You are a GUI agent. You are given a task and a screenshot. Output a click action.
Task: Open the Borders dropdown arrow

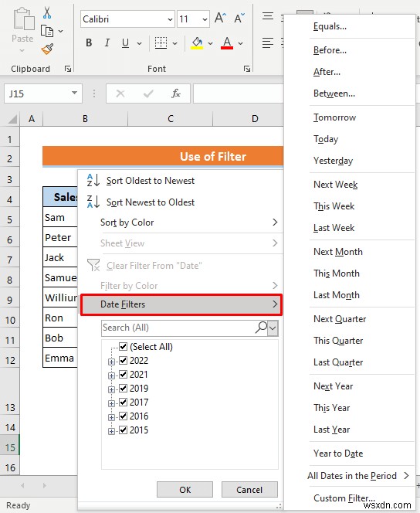(x=174, y=43)
